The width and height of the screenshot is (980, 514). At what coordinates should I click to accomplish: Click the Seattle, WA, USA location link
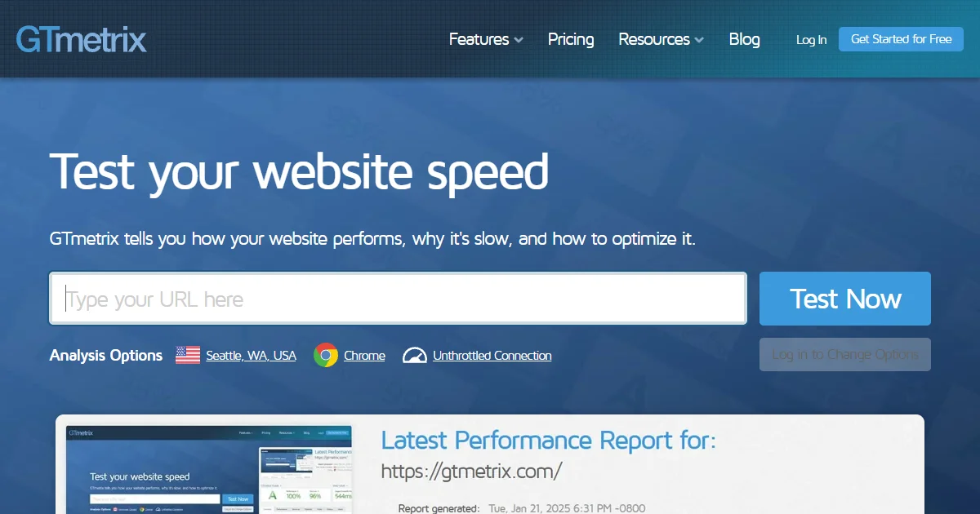(251, 356)
